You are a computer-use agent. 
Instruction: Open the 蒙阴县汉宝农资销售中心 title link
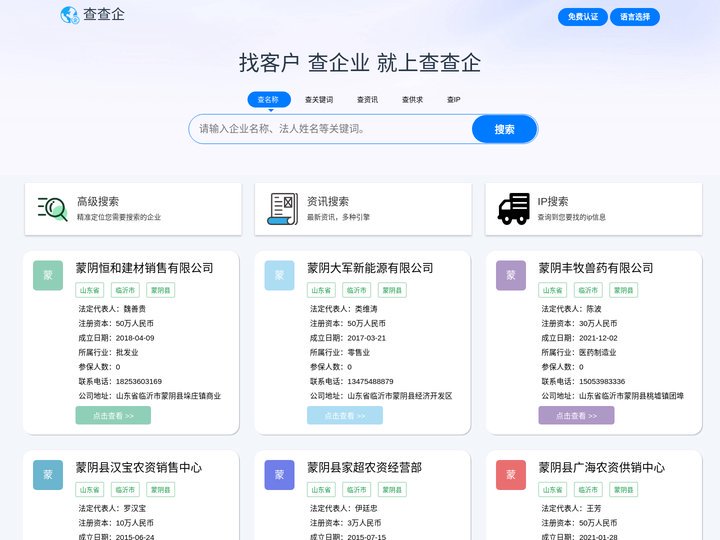pos(139,467)
